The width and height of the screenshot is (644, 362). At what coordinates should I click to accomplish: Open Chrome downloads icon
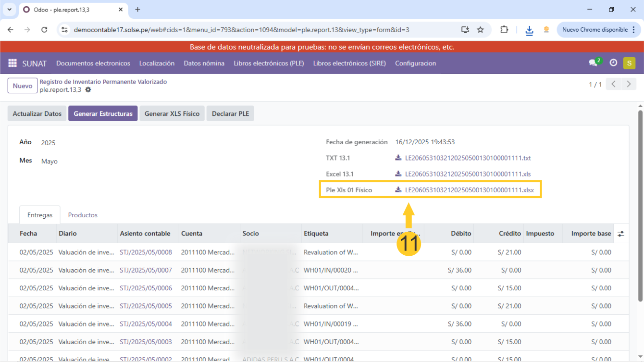[529, 30]
